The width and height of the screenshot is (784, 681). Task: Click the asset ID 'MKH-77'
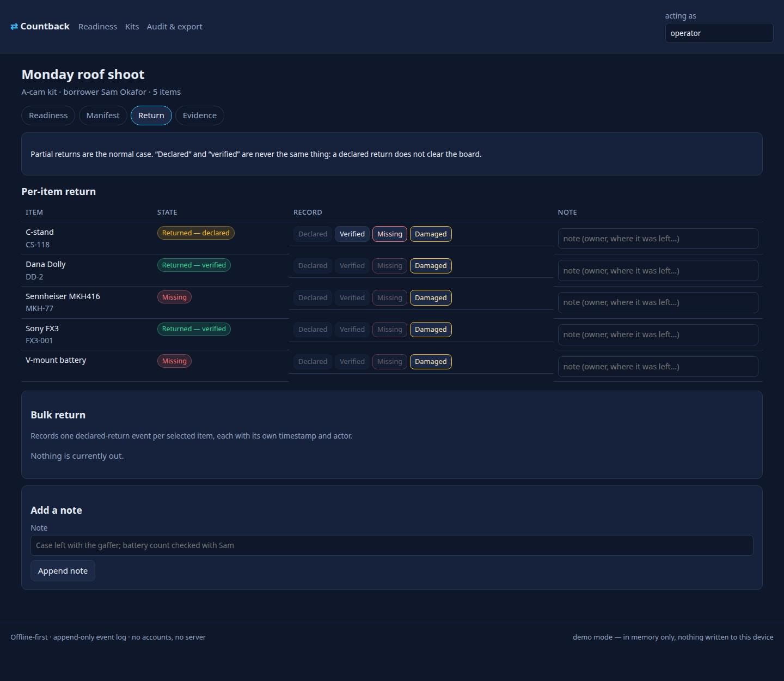[39, 309]
